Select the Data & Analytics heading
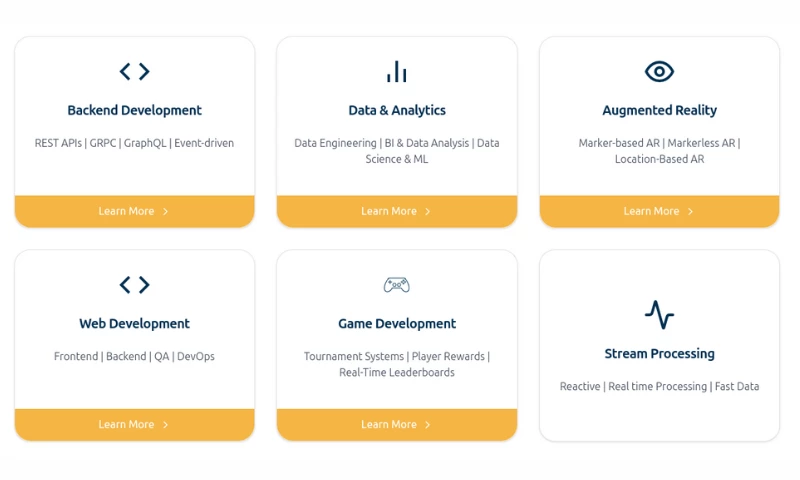 click(x=397, y=110)
